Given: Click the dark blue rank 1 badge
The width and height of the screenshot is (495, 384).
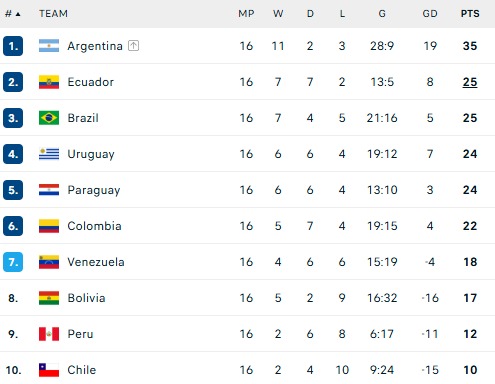Looking at the screenshot, I should coord(13,46).
